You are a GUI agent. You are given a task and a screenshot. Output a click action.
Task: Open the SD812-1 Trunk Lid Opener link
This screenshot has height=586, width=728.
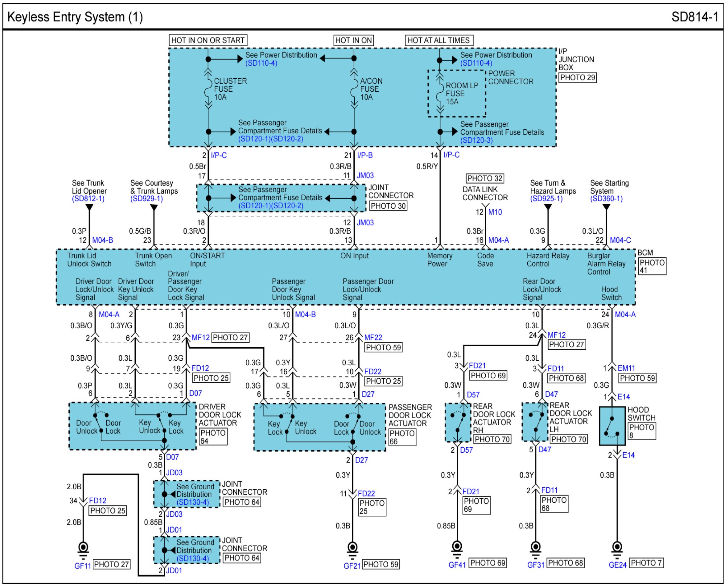(88, 199)
